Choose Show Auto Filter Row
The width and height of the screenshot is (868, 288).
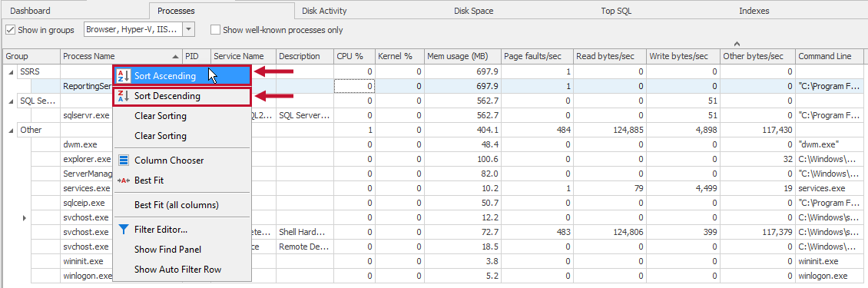pyautogui.click(x=182, y=269)
